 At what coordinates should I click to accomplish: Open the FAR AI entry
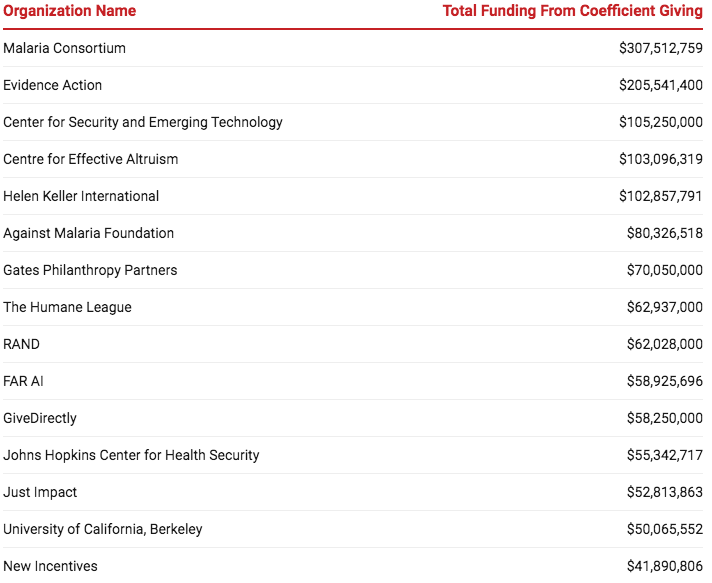[x=23, y=381]
